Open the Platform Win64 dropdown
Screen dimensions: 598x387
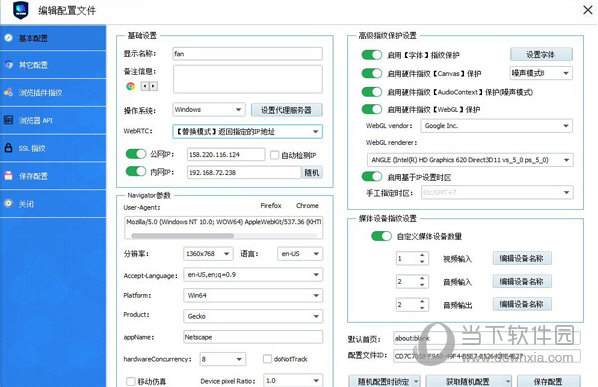pyautogui.click(x=253, y=295)
